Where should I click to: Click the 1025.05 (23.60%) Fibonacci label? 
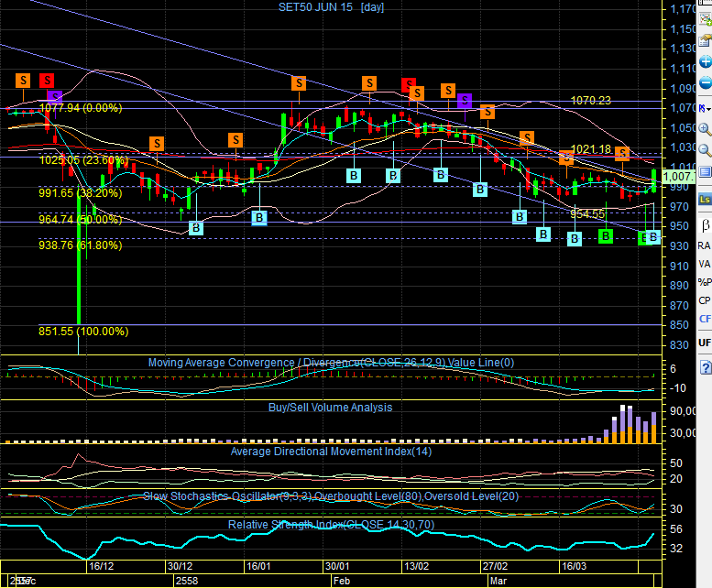83,160
